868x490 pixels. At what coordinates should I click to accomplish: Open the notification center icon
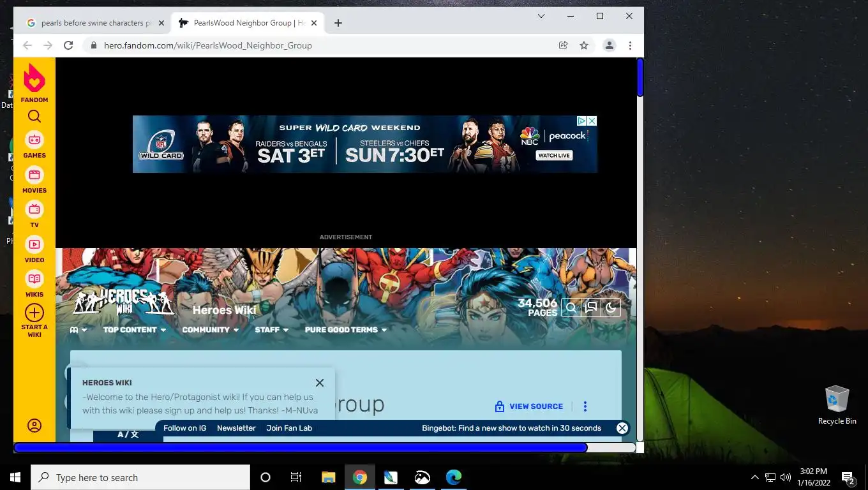(x=848, y=477)
